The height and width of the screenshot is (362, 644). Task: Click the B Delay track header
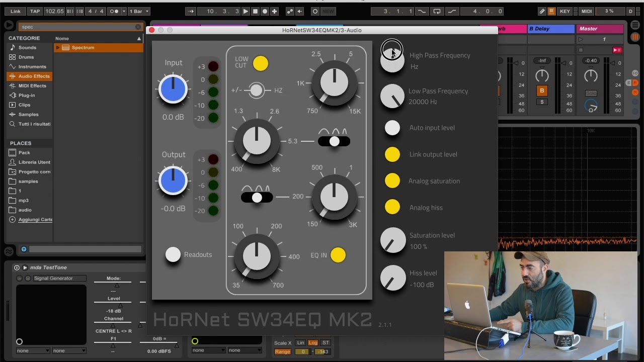click(551, 29)
